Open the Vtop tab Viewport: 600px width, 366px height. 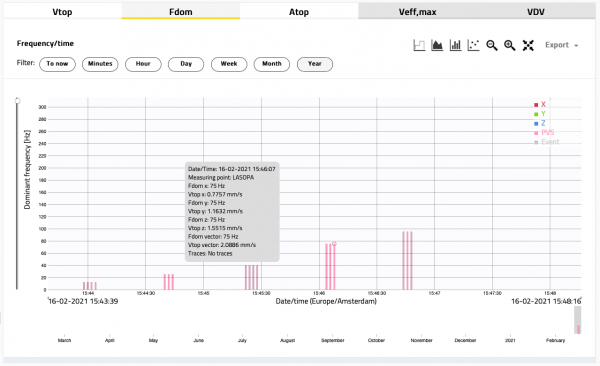pos(62,12)
